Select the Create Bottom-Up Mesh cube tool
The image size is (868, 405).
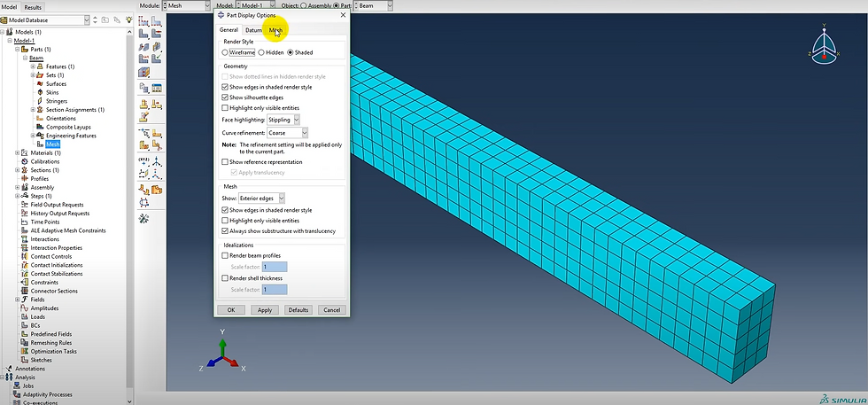click(143, 73)
